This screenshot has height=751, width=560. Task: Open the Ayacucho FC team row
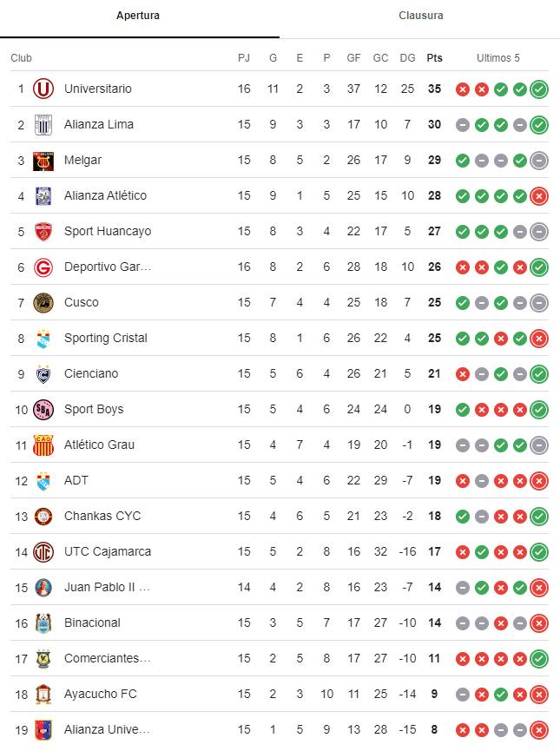(280, 694)
